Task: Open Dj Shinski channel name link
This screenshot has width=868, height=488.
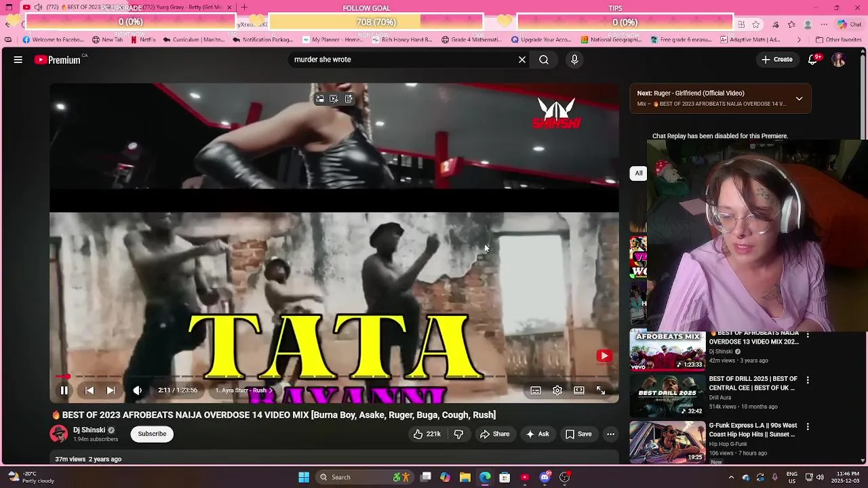Action: pyautogui.click(x=89, y=430)
